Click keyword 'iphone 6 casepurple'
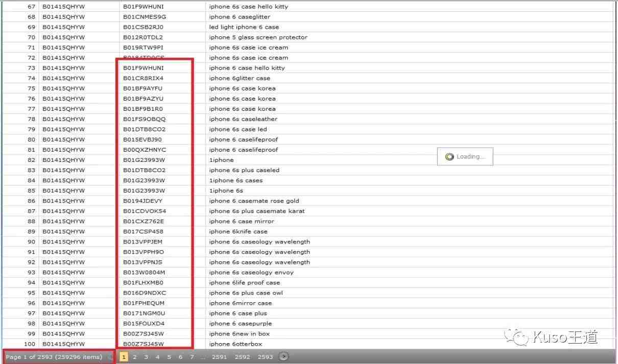The image size is (618, 364). coord(241,323)
